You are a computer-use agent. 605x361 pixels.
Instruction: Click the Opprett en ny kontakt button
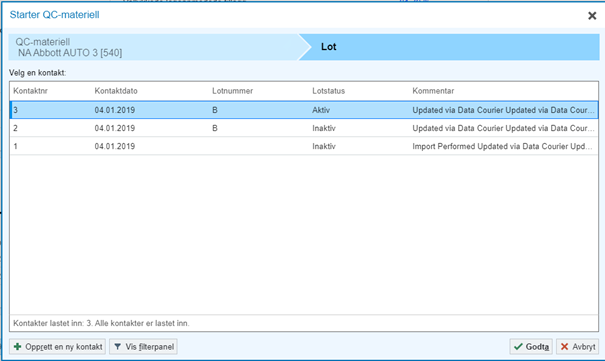coord(57,347)
